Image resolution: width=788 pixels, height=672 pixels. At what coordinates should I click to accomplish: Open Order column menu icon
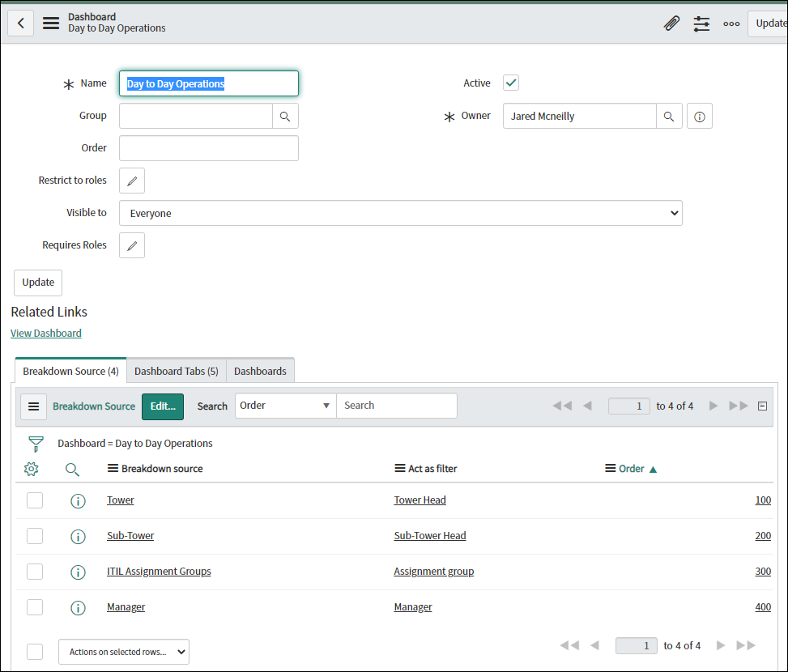pos(610,469)
